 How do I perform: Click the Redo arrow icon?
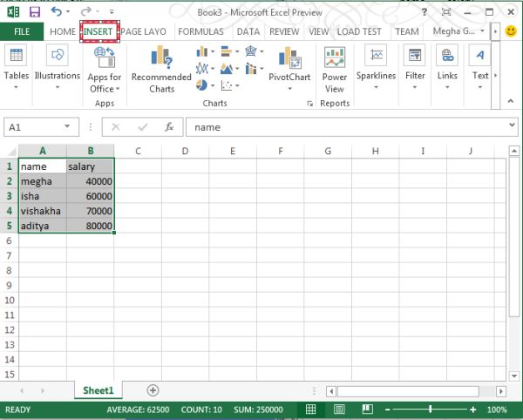86,12
